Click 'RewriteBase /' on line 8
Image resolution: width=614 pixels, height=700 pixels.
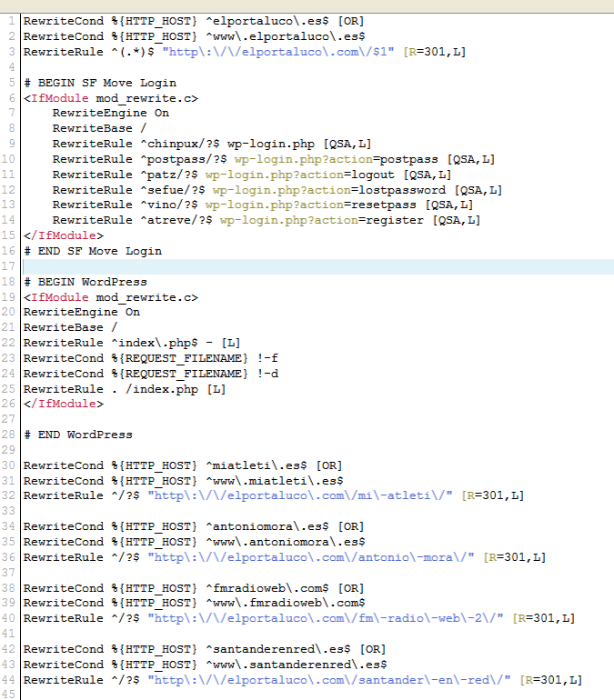[x=99, y=128]
